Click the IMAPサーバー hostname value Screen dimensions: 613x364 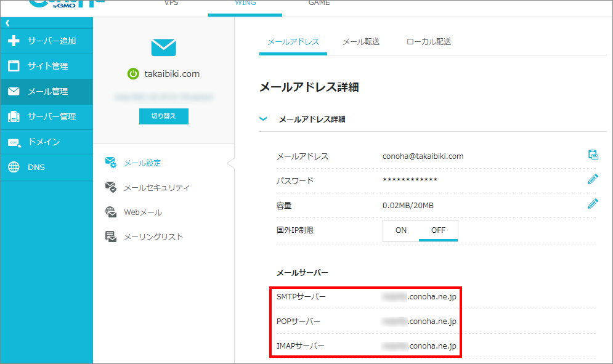pyautogui.click(x=419, y=346)
